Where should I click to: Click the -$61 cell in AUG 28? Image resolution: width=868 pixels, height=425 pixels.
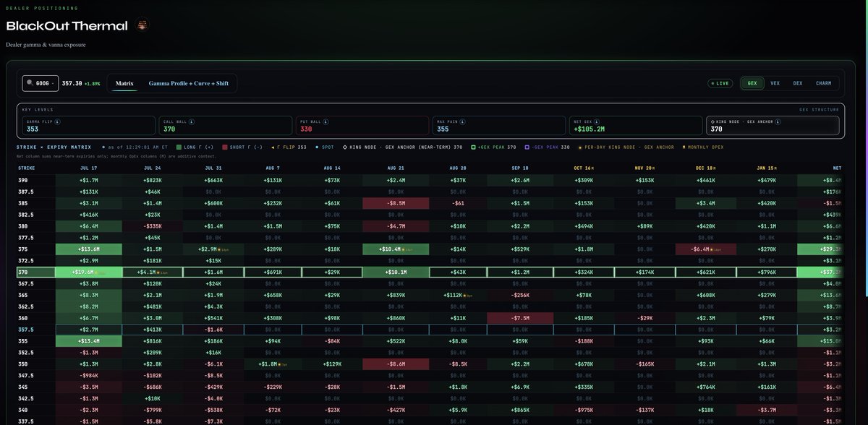tap(457, 204)
